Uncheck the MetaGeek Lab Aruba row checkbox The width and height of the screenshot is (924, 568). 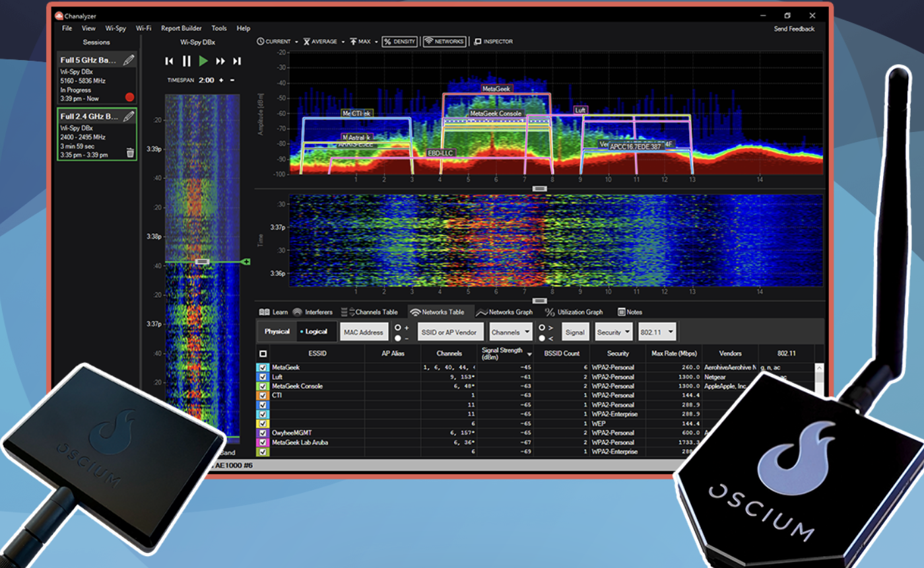tap(263, 443)
